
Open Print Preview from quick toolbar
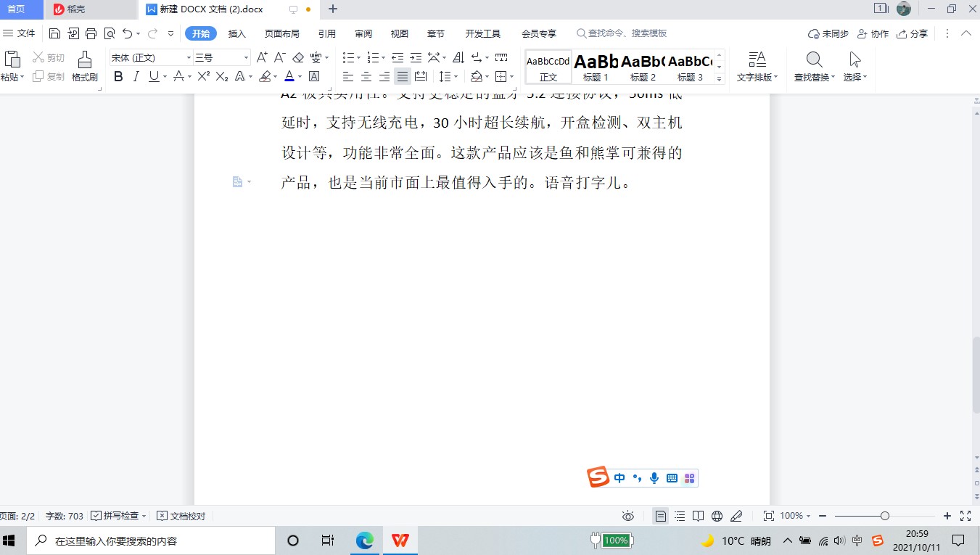(110, 33)
